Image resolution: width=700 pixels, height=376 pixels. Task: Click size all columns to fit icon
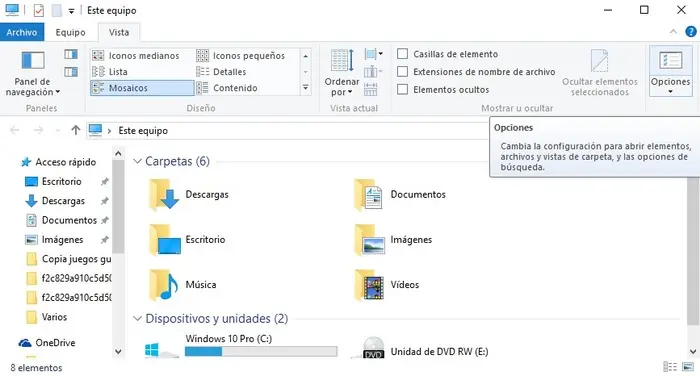coord(371,89)
